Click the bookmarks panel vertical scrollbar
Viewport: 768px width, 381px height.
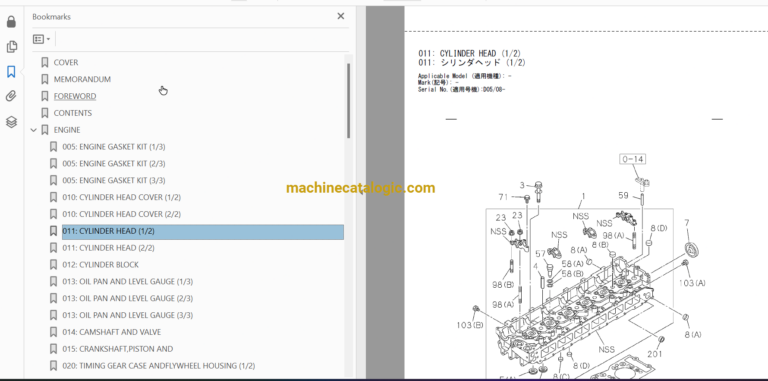[349, 100]
